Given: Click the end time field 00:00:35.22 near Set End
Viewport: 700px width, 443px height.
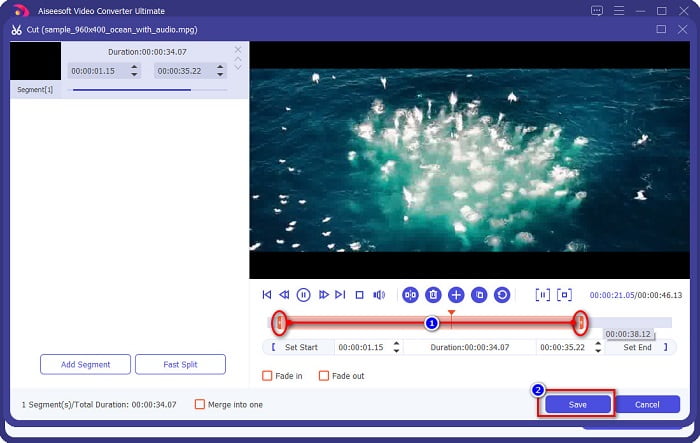Looking at the screenshot, I should coord(562,347).
